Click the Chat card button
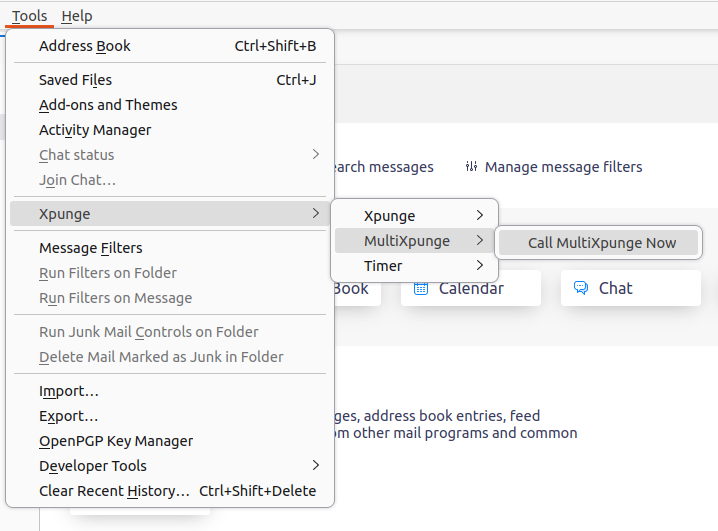The width and height of the screenshot is (718, 531). [x=631, y=288]
